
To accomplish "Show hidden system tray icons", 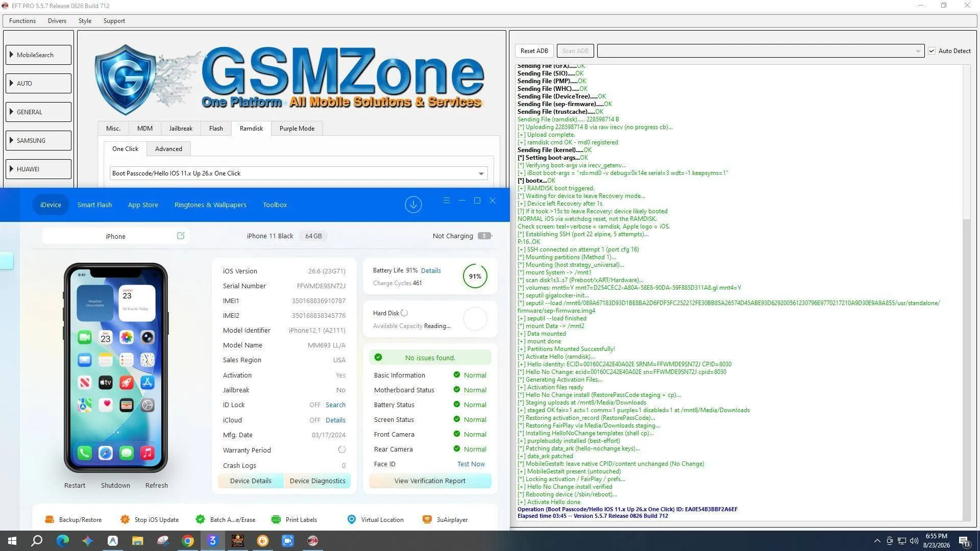I will pos(877,541).
